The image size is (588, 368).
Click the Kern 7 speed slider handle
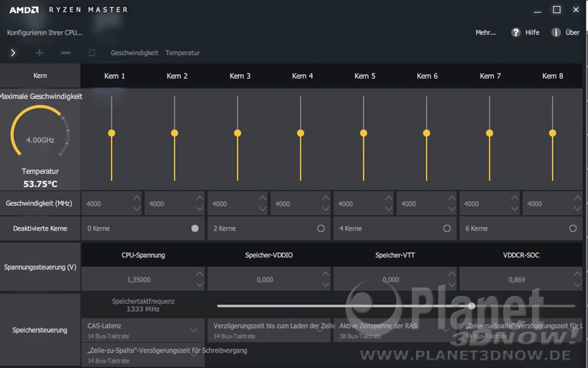click(490, 133)
